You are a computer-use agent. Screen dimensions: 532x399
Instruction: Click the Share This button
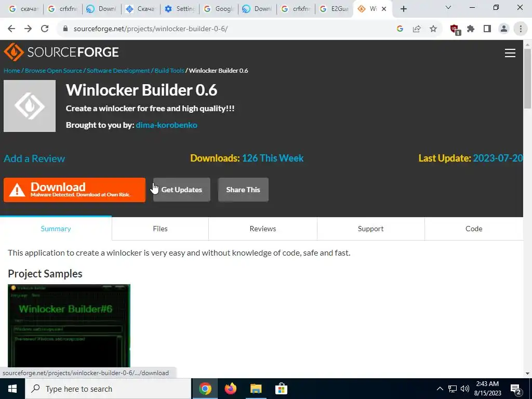pyautogui.click(x=243, y=190)
